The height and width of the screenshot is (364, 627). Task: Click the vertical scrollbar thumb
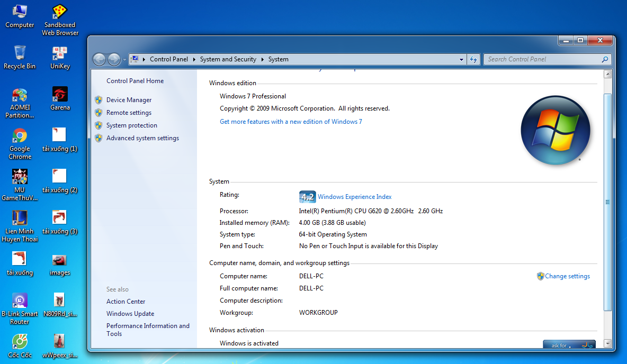pyautogui.click(x=607, y=202)
